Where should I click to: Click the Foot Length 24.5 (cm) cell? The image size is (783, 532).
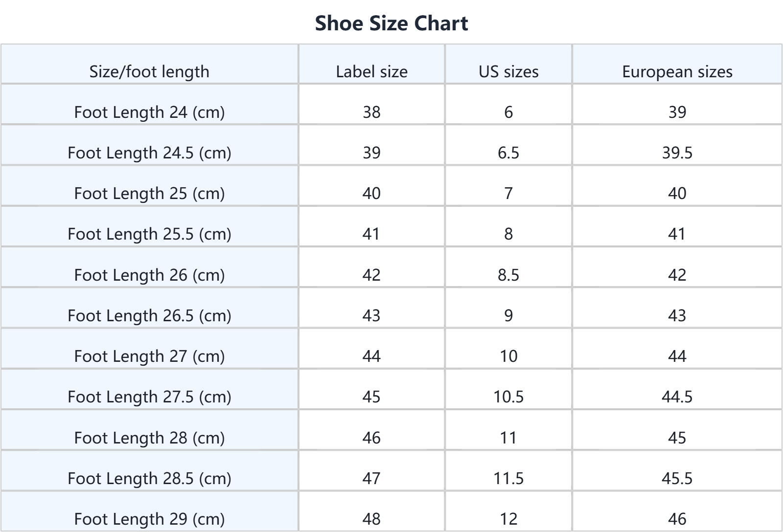click(x=149, y=153)
